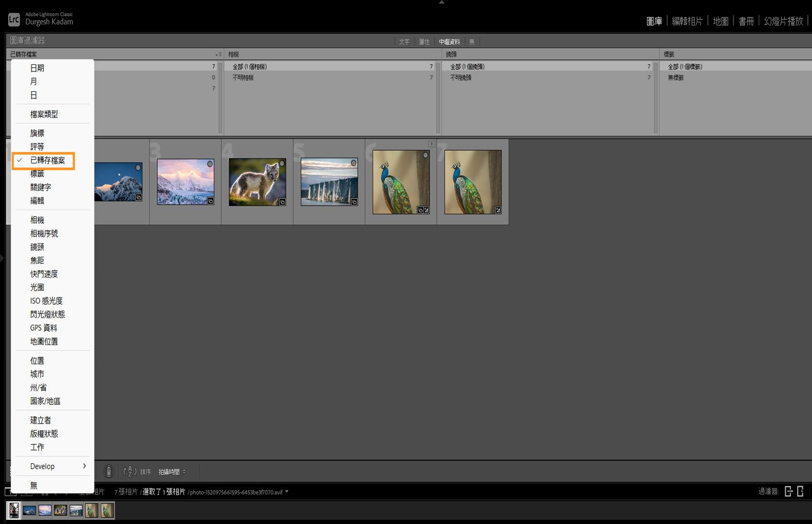Select the arctic fox photo in grid
The width and height of the screenshot is (812, 524).
point(257,182)
